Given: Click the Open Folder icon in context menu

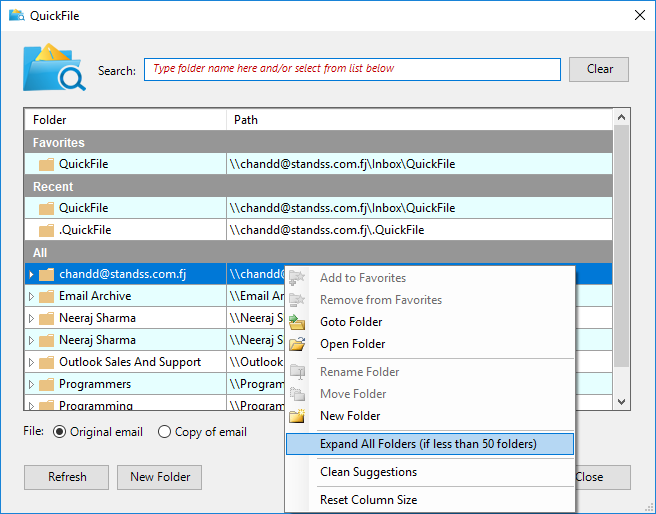Looking at the screenshot, I should [x=297, y=344].
